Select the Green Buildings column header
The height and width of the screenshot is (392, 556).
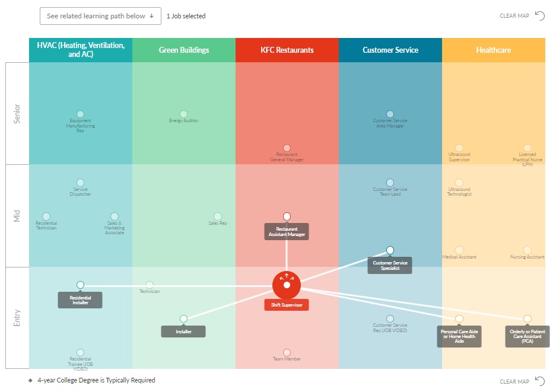click(x=184, y=50)
